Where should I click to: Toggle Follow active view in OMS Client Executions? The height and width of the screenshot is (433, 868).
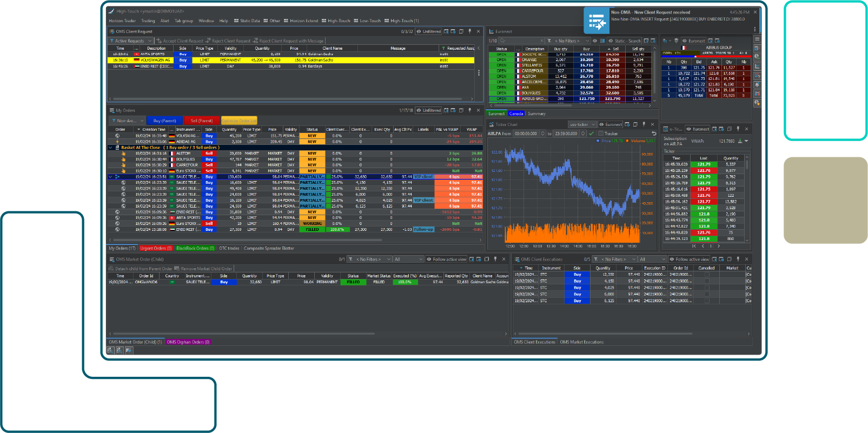pos(689,259)
